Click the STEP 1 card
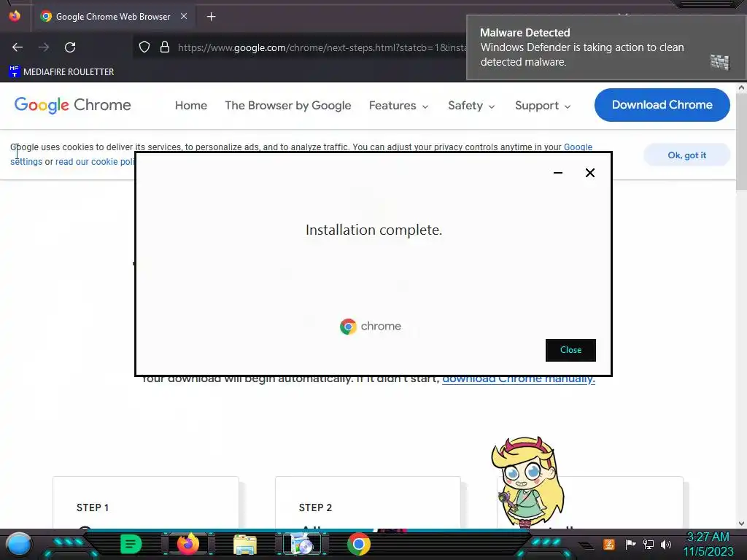 (146, 502)
